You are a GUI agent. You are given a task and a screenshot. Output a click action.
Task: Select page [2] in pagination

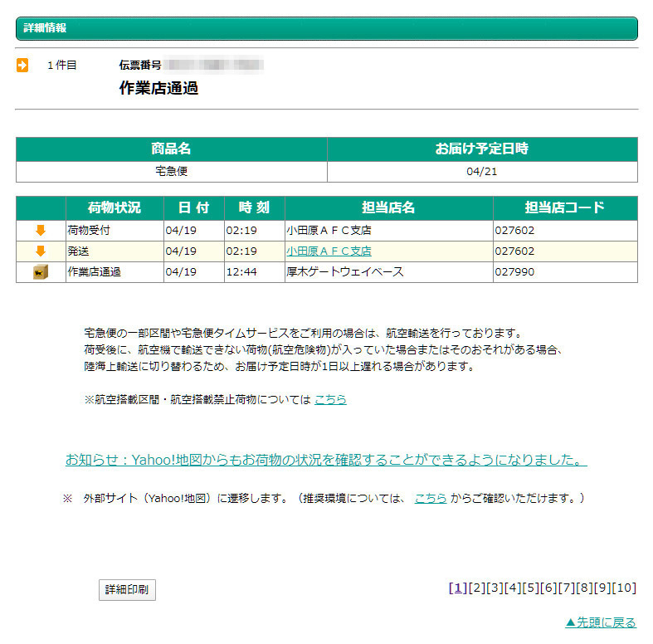(477, 588)
